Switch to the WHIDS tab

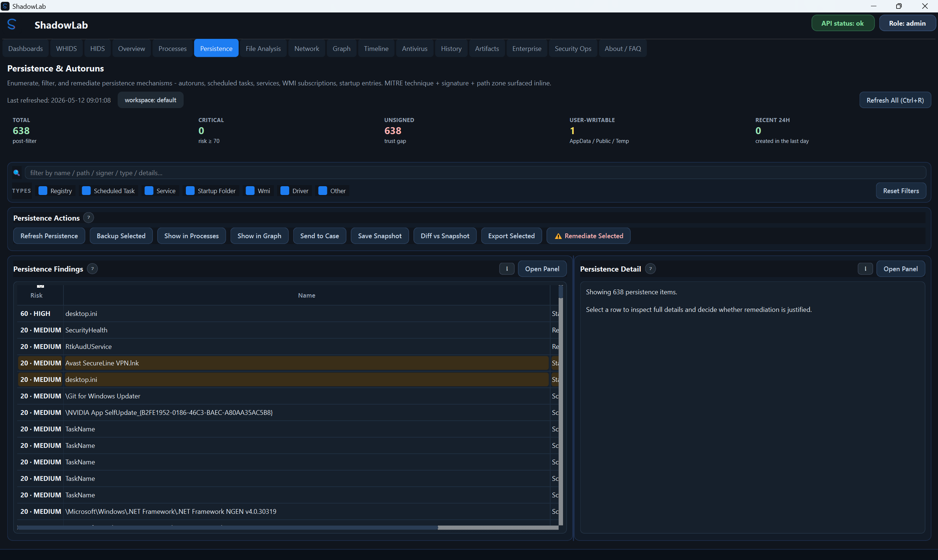[x=66, y=48]
